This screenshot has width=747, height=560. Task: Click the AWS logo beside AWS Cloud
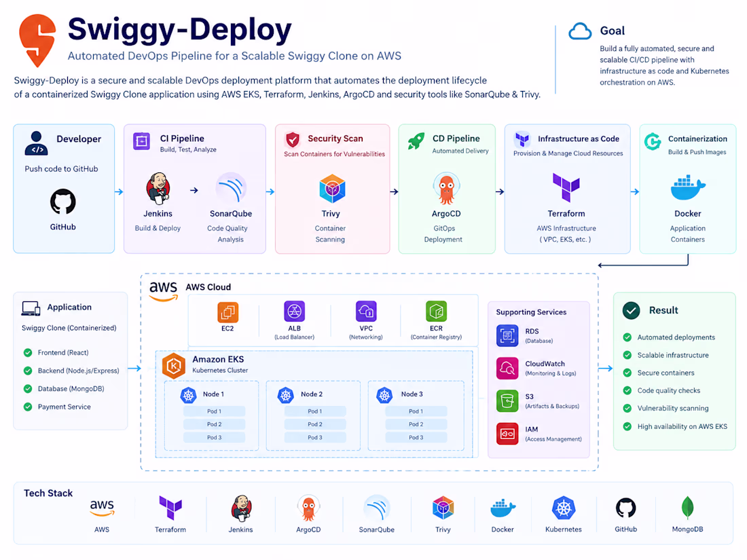(x=164, y=291)
